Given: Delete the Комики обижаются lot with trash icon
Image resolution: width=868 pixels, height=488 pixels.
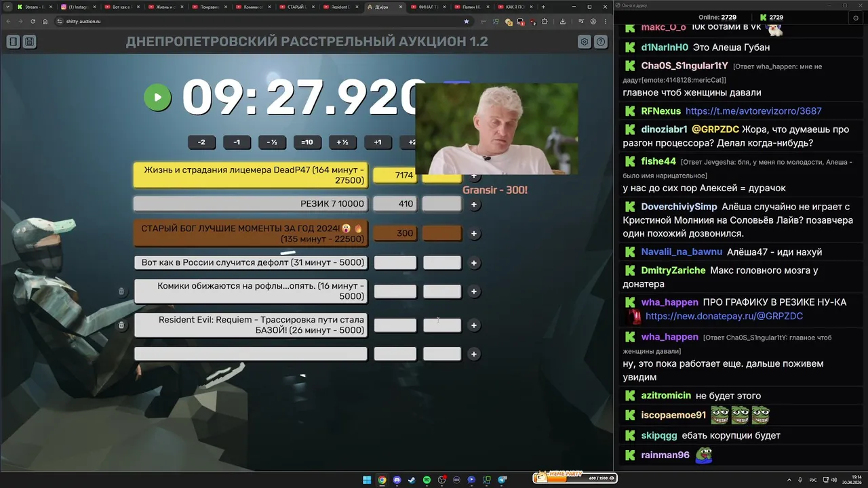Looking at the screenshot, I should [121, 291].
